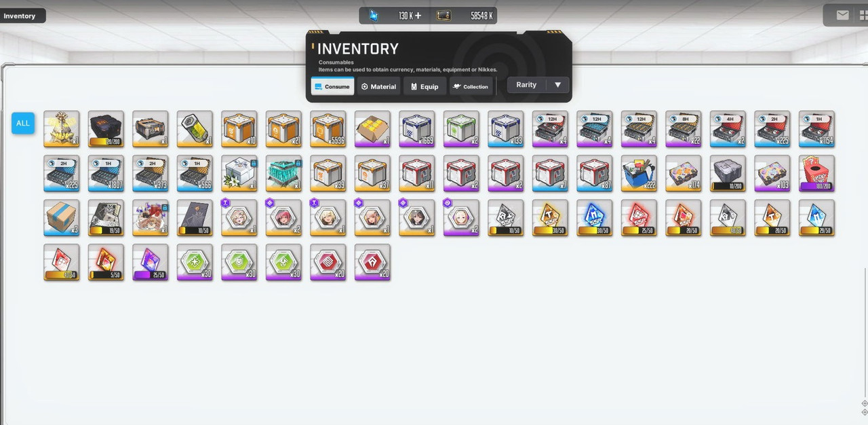Choose the 4H red case item
868x425 pixels.
tap(728, 129)
